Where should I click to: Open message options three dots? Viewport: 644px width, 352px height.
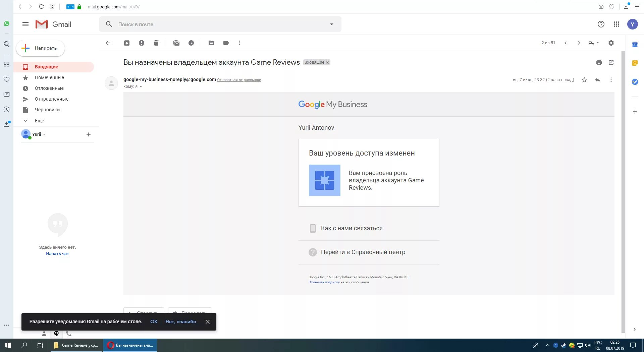[x=611, y=80]
